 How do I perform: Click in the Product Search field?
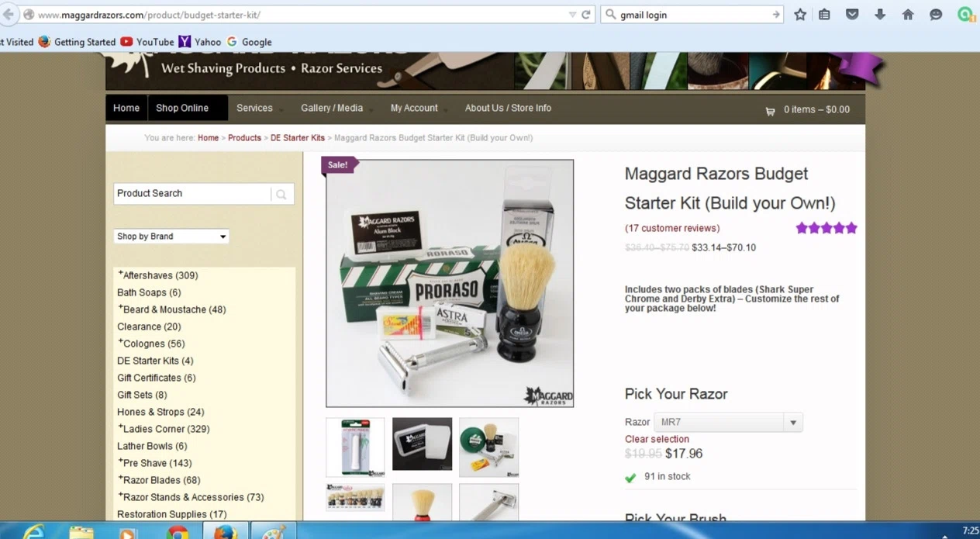(x=192, y=194)
